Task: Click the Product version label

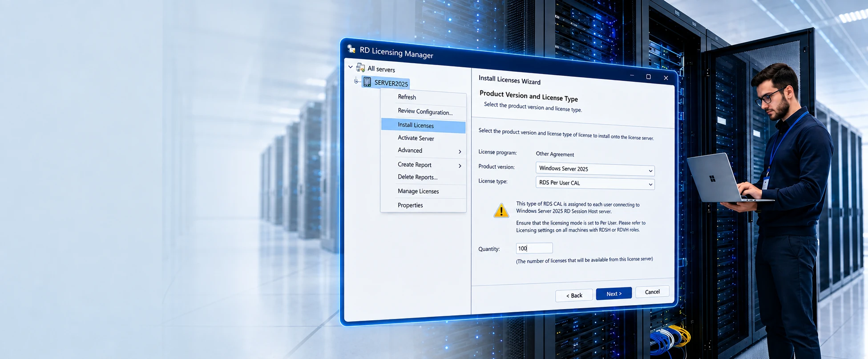Action: [497, 167]
